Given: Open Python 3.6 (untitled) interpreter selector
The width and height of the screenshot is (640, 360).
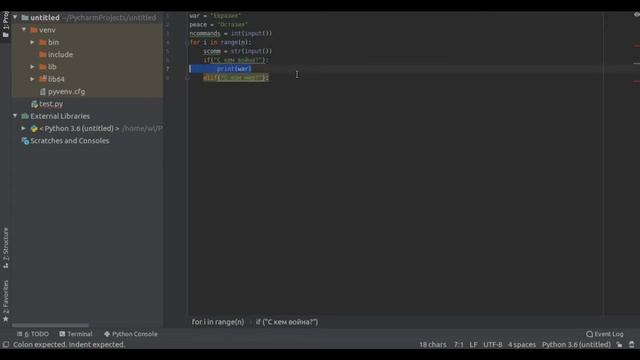Looking at the screenshot, I should tap(576, 344).
